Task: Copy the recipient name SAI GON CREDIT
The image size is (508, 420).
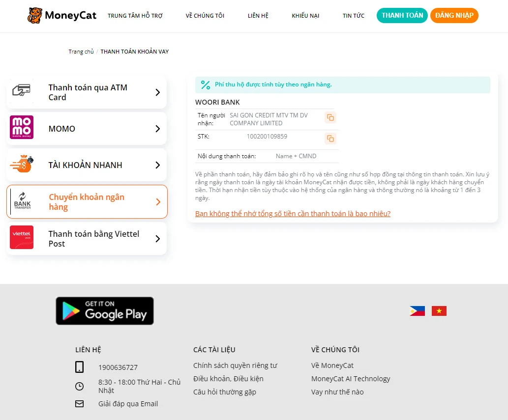Action: tap(330, 117)
